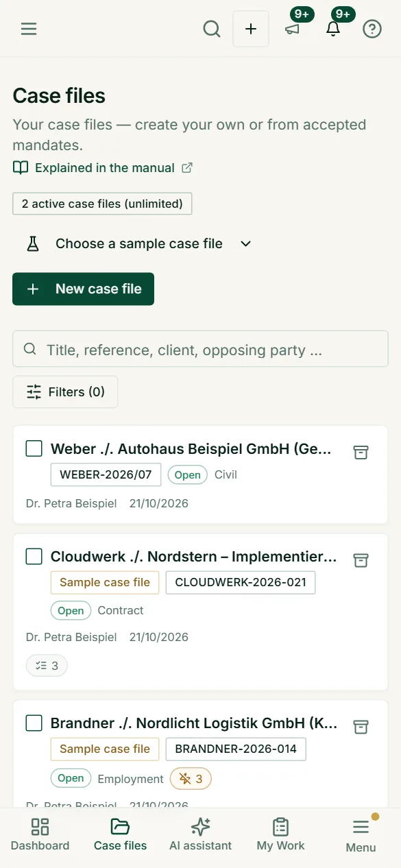This screenshot has height=868, width=401.
Task: Click the Sample case file tag on Brandner
Action: point(105,749)
